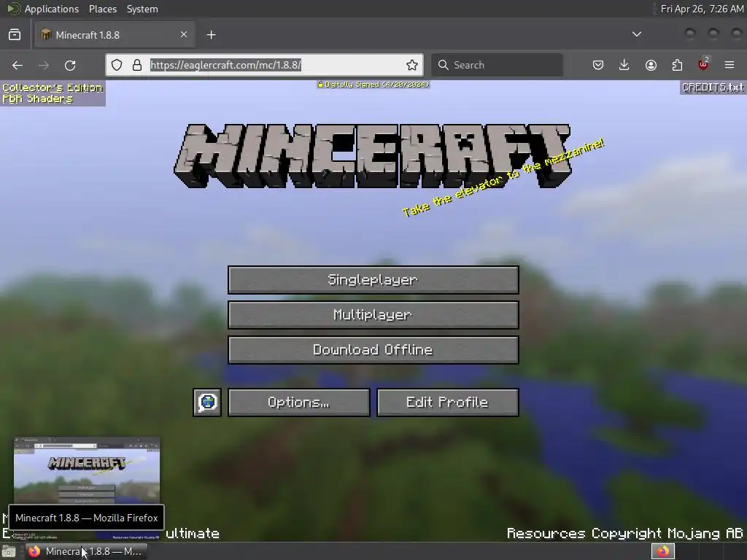Open the game Options menu
The width and height of the screenshot is (747, 560).
coord(298,402)
